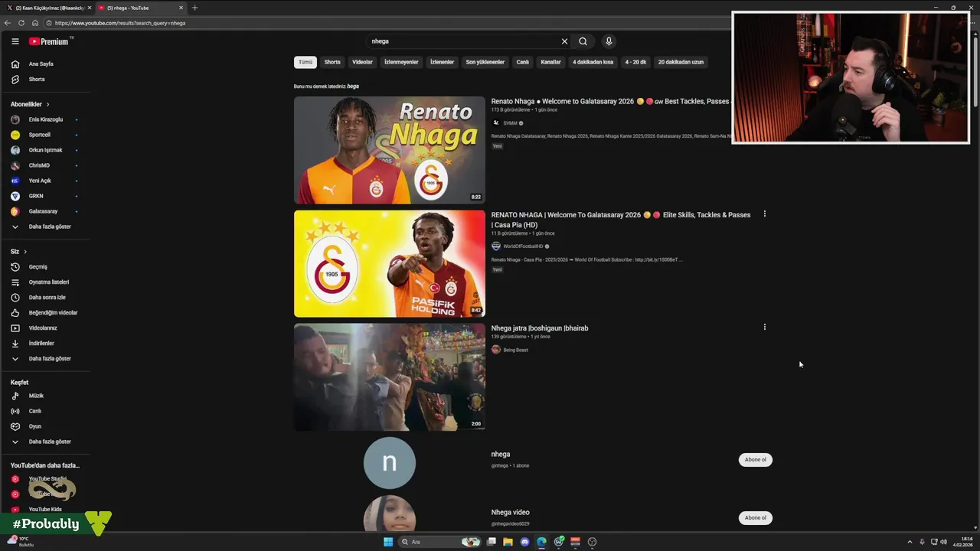Clear the search box with X

click(x=564, y=41)
